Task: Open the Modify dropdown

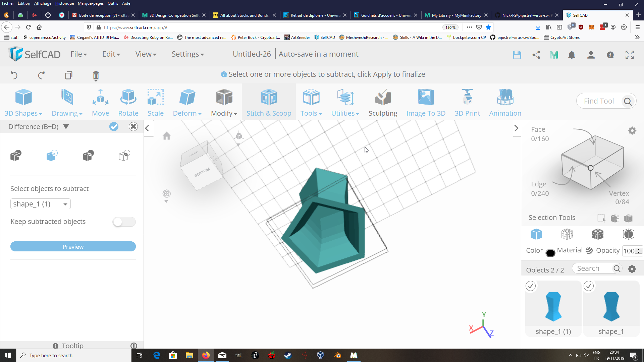Action: tap(224, 103)
